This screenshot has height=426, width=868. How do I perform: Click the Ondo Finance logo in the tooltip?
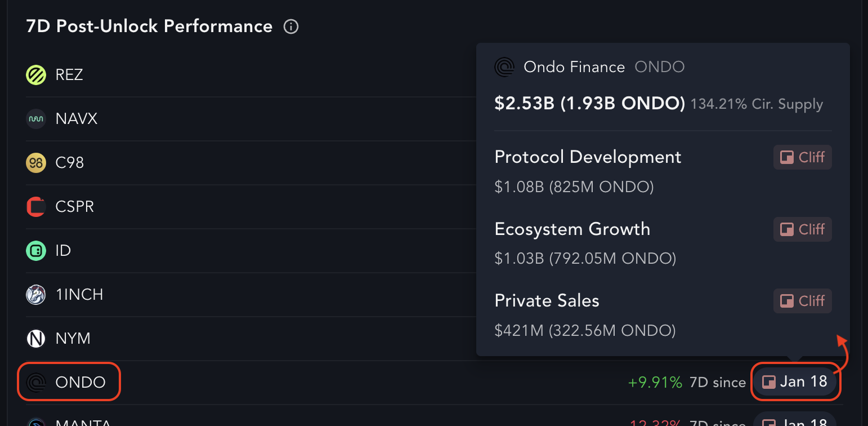504,67
